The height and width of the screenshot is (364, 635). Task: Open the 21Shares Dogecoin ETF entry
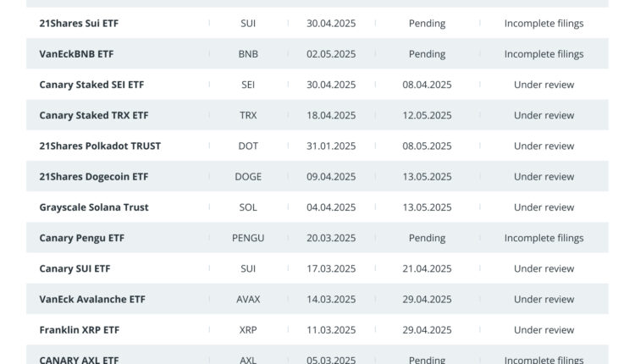click(x=93, y=177)
